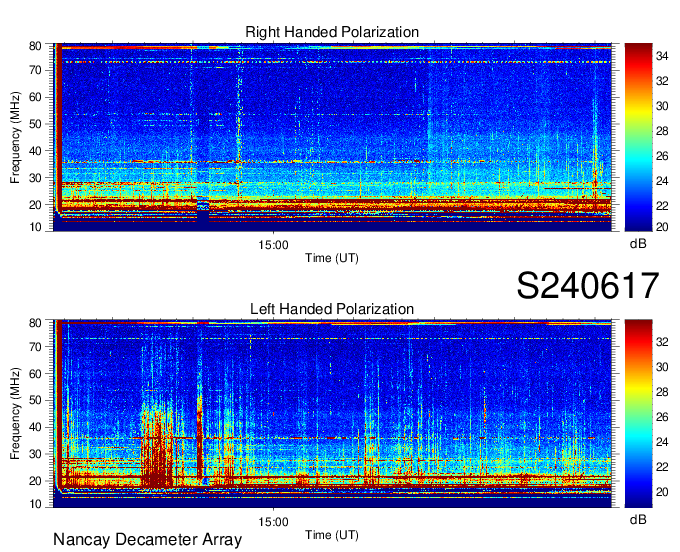
Task: Click the 10 MHz tick on the top plot
Action: click(36, 227)
